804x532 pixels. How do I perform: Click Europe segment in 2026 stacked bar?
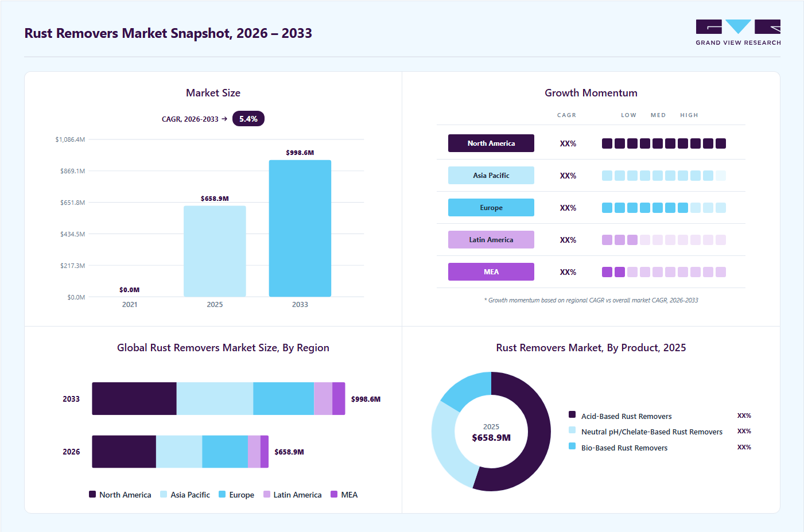pos(225,452)
